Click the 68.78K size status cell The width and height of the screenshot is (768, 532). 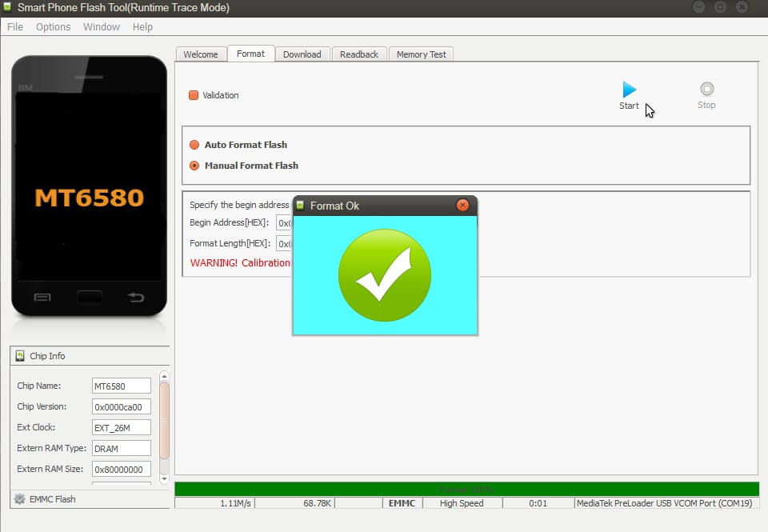295,503
